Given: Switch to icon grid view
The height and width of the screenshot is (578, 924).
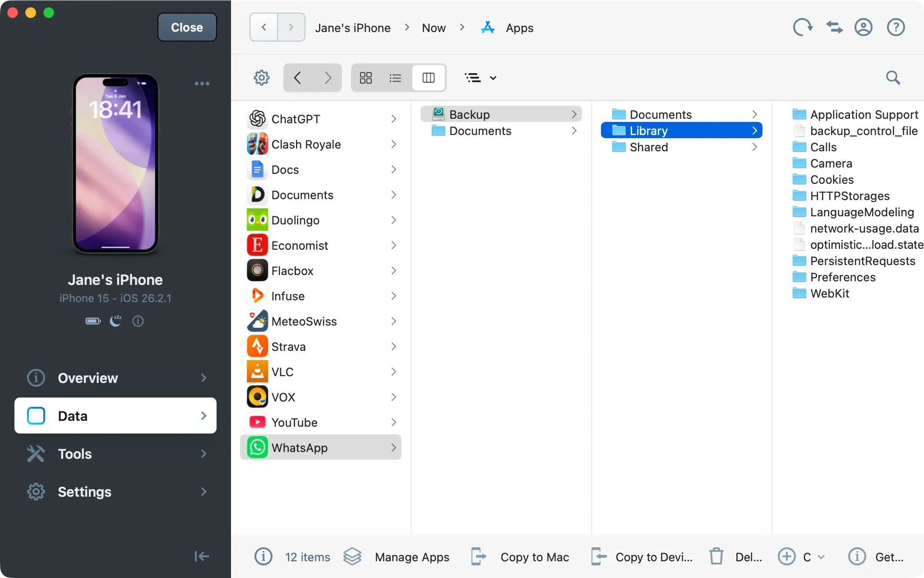Looking at the screenshot, I should [366, 78].
